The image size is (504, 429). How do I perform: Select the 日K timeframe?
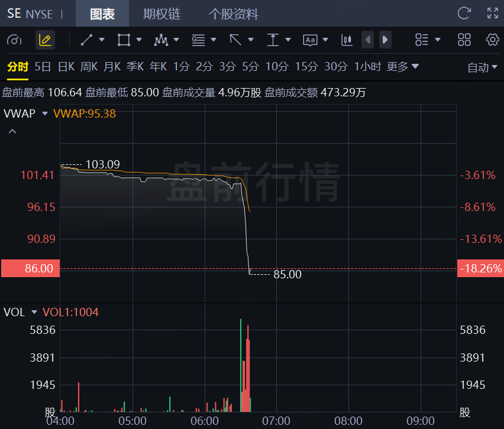(66, 66)
